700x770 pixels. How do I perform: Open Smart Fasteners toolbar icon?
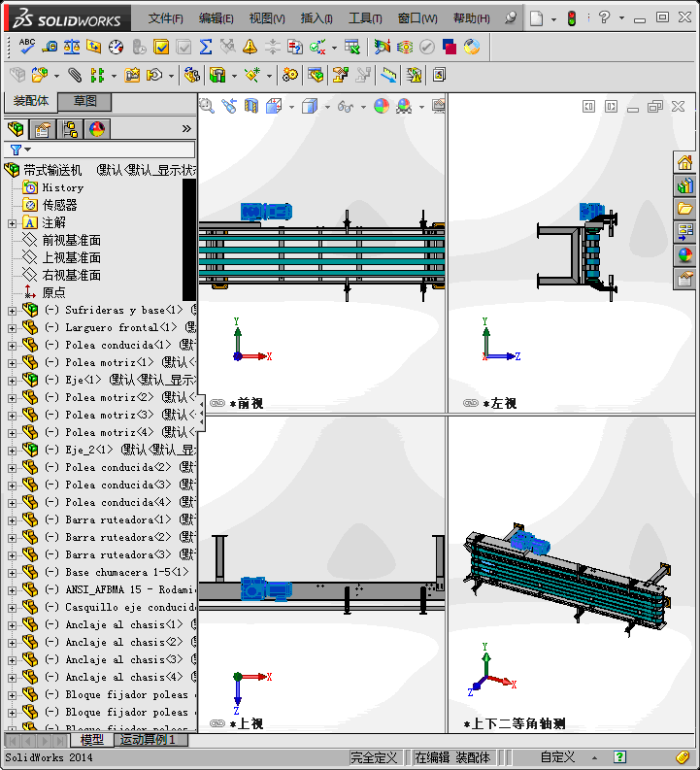(132, 75)
